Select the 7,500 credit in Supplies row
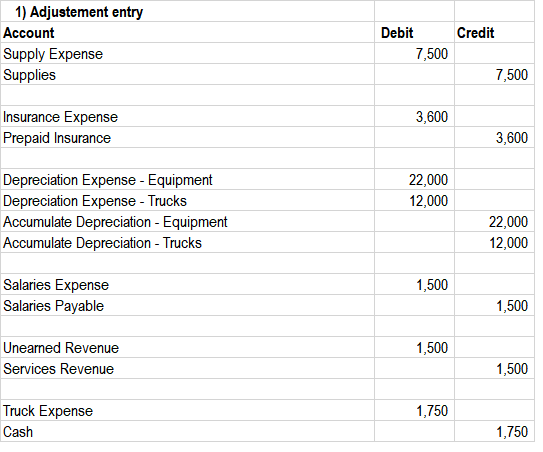 point(495,74)
